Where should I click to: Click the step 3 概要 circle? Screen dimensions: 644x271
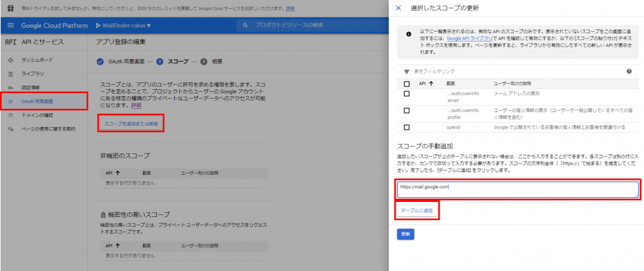pyautogui.click(x=204, y=62)
